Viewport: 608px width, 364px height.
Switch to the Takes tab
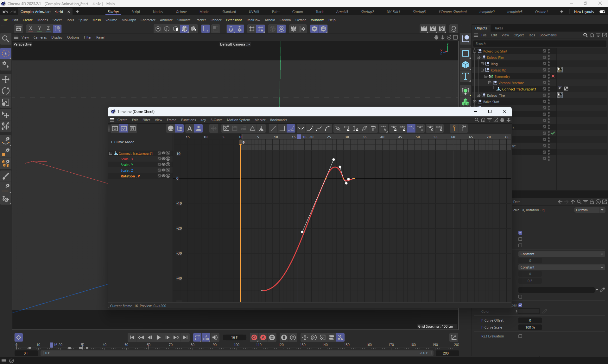click(x=498, y=28)
